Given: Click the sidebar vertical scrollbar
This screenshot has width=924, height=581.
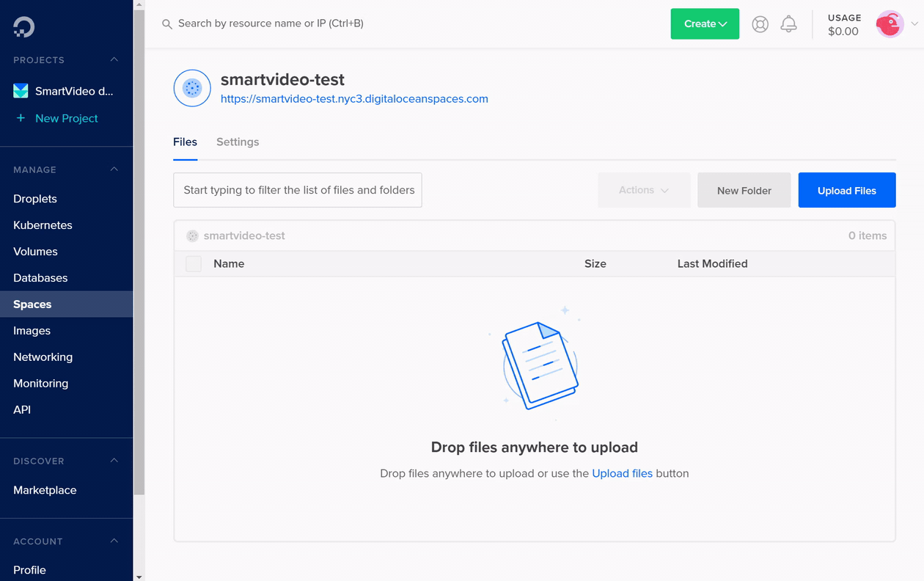Looking at the screenshot, I should pos(139,253).
